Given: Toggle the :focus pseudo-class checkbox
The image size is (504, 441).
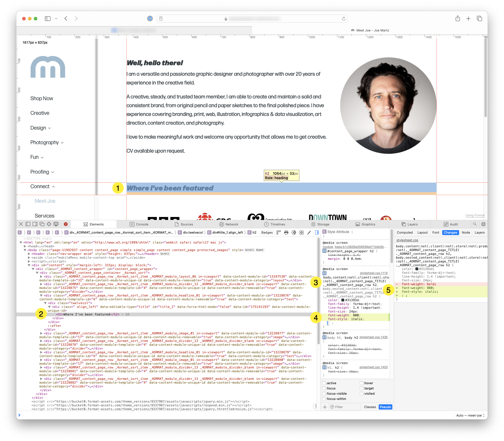Looking at the screenshot, I should coord(324,388).
